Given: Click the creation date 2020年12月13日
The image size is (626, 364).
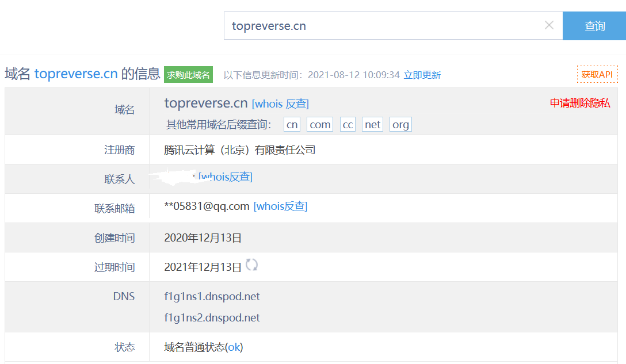Looking at the screenshot, I should pos(203,238).
